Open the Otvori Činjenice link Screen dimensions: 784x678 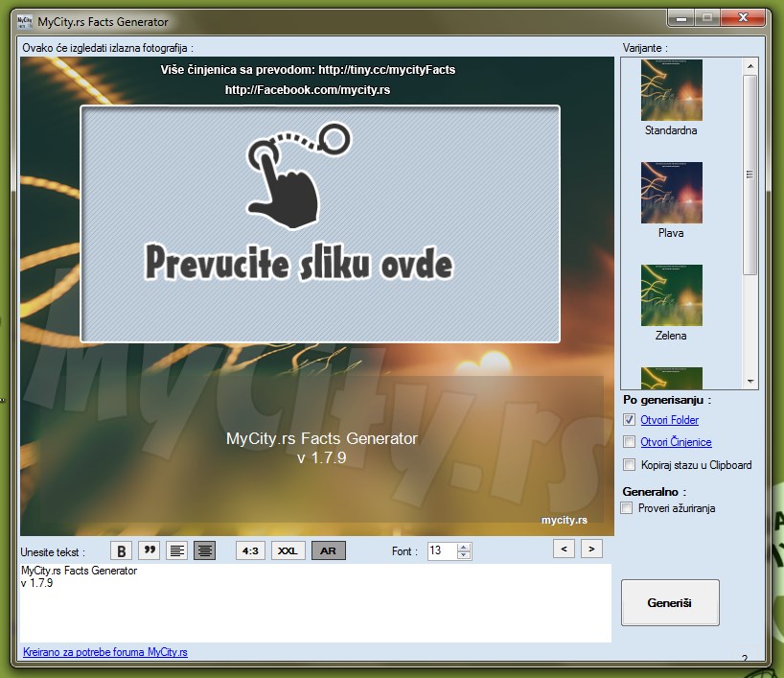click(676, 442)
